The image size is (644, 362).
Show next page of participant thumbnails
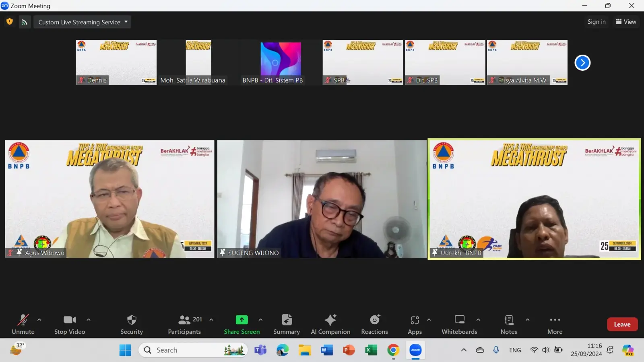click(x=582, y=62)
